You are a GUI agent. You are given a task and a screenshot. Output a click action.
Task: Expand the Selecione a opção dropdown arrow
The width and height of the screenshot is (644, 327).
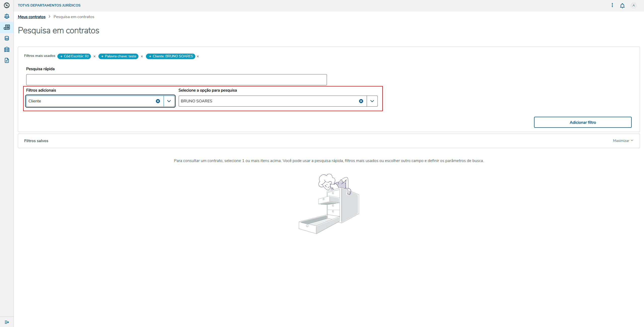(372, 101)
